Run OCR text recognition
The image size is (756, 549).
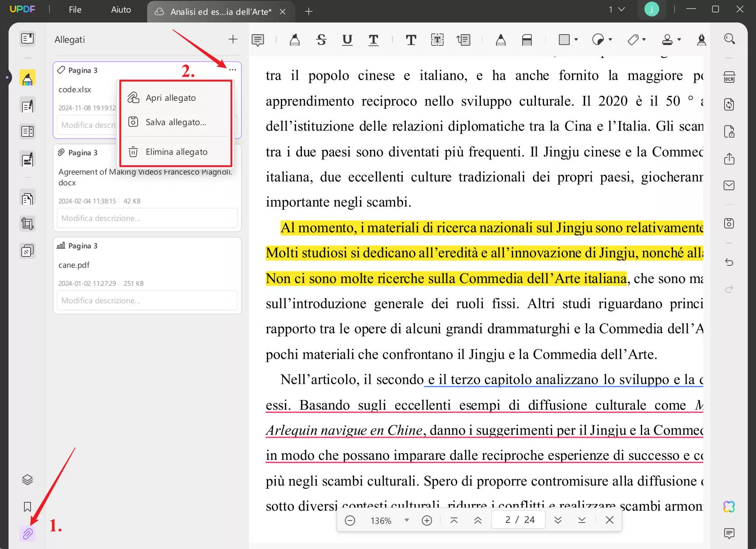point(729,77)
